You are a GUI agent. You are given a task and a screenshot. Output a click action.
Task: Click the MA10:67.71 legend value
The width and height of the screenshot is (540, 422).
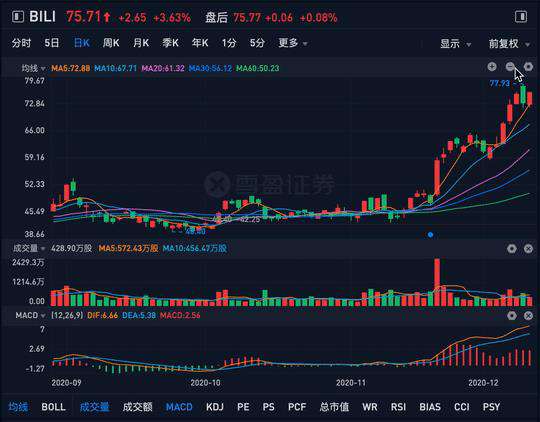(x=115, y=68)
